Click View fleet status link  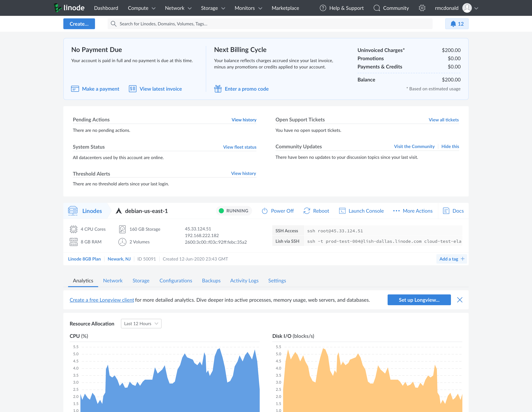pyautogui.click(x=240, y=147)
